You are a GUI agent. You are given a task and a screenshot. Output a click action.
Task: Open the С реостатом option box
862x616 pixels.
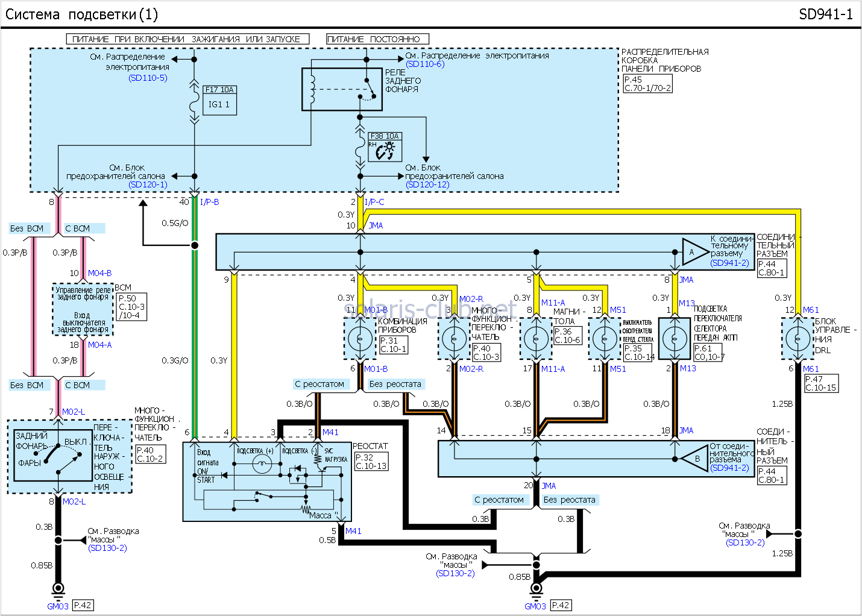[x=321, y=384]
